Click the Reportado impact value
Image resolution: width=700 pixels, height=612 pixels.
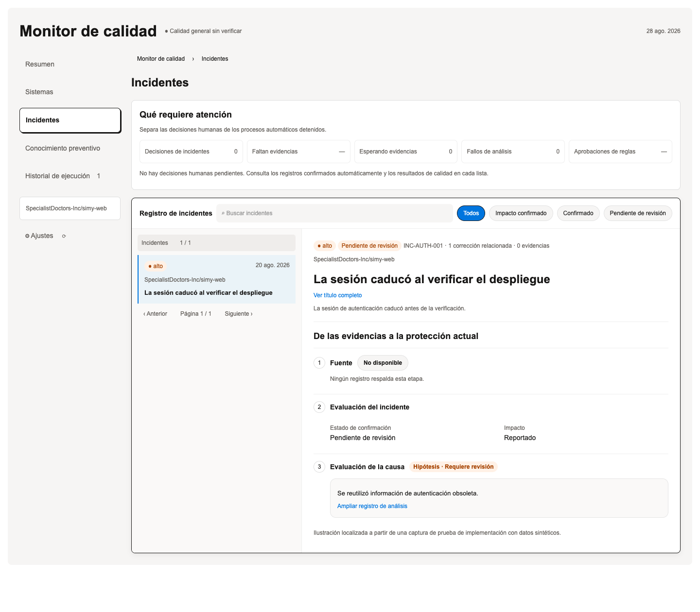pyautogui.click(x=520, y=438)
